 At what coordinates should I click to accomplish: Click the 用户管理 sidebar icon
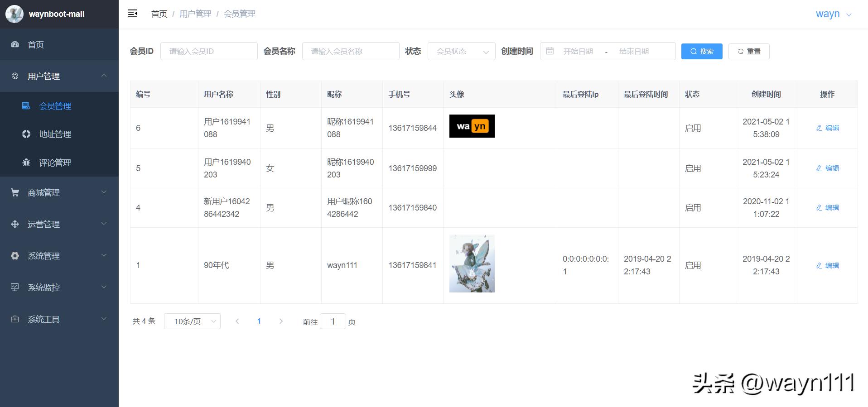click(15, 76)
